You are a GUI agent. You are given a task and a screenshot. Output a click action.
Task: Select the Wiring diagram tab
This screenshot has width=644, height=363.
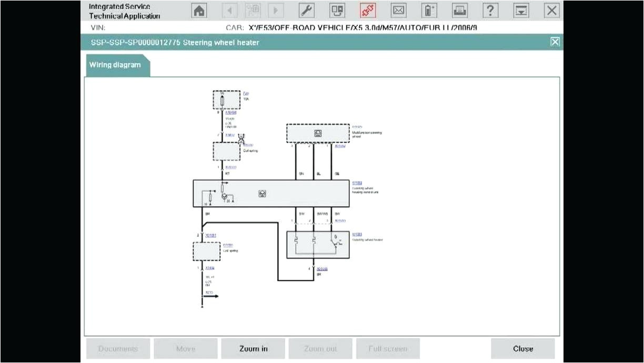click(x=115, y=64)
